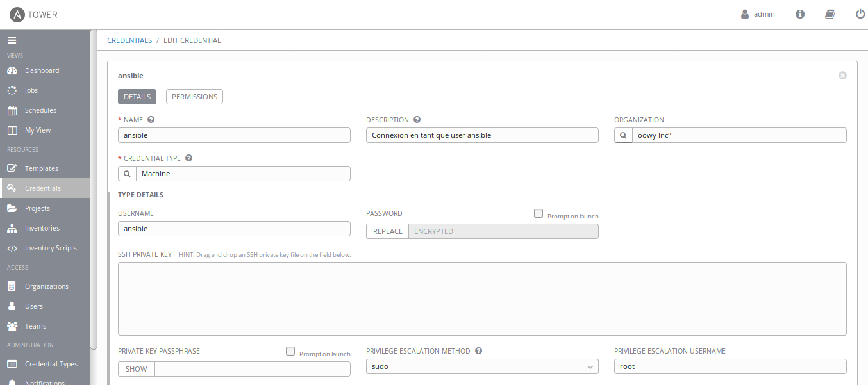Click help icon beside CREDENTIAL TYPE label
The image size is (868, 385).
coord(189,158)
